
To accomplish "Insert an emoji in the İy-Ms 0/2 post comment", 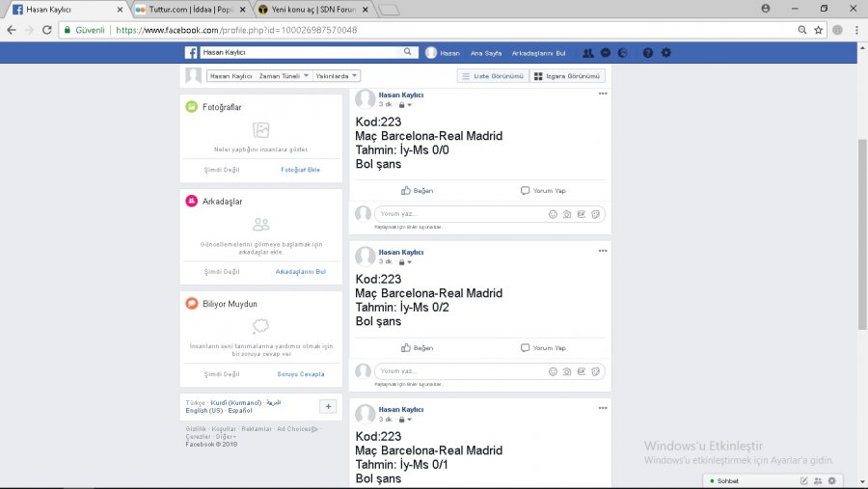I will tap(553, 371).
